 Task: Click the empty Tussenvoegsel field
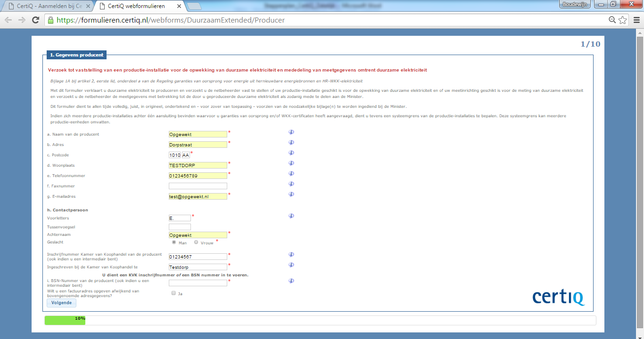pos(180,227)
